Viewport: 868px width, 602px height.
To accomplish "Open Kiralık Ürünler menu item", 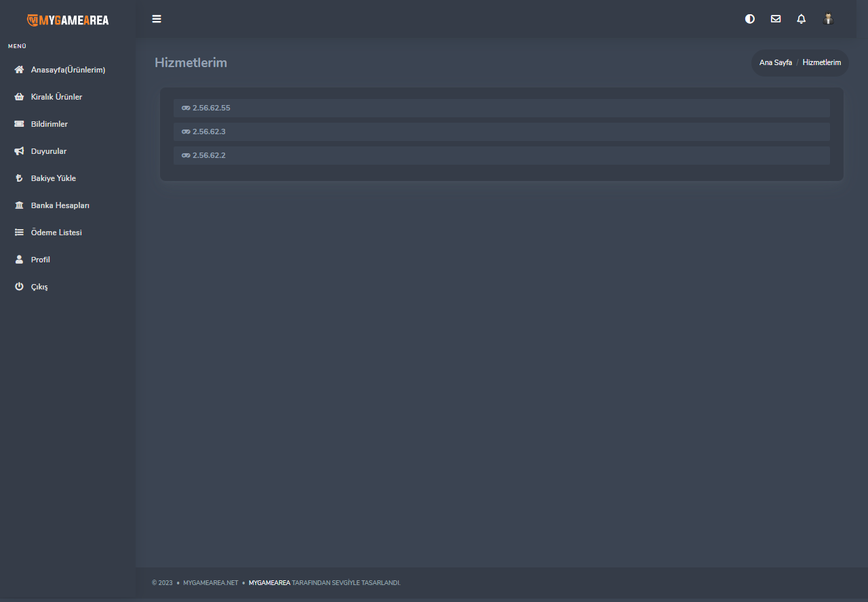I will click(x=56, y=97).
